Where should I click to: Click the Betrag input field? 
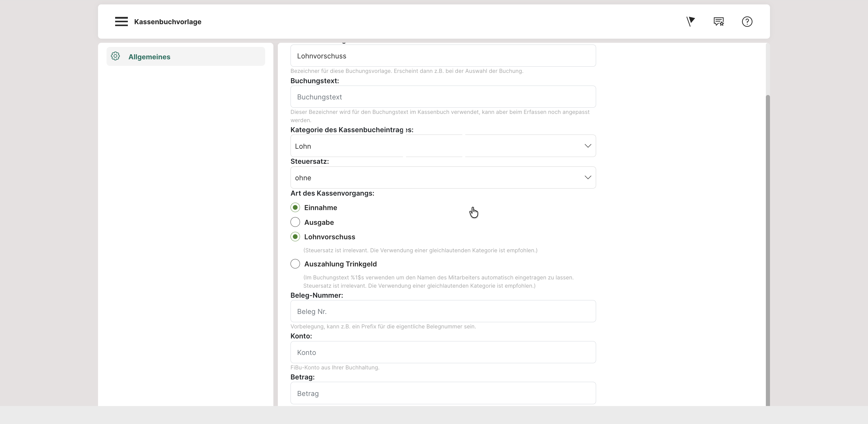point(443,393)
